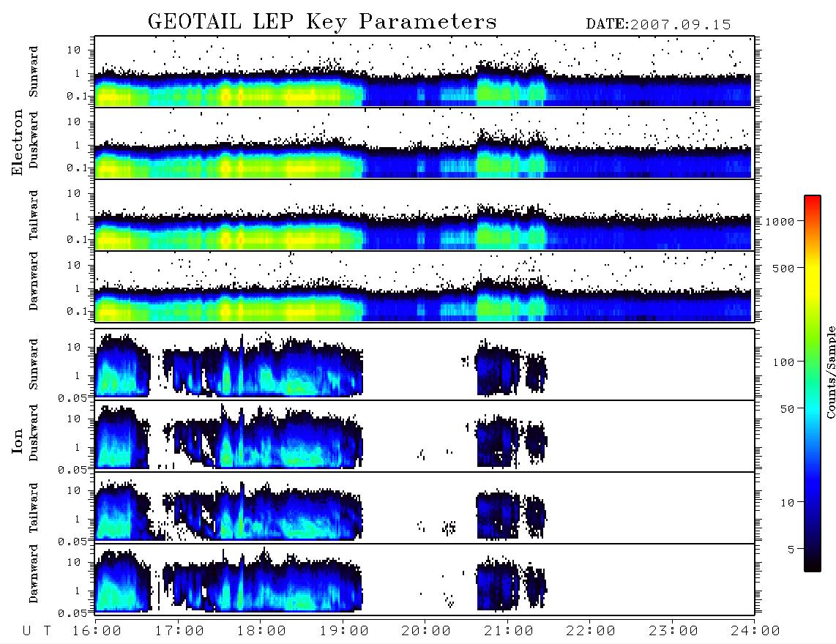This screenshot has width=836, height=644.
Task: Click the Electron "Dawnward" panel label
Action: [x=34, y=281]
